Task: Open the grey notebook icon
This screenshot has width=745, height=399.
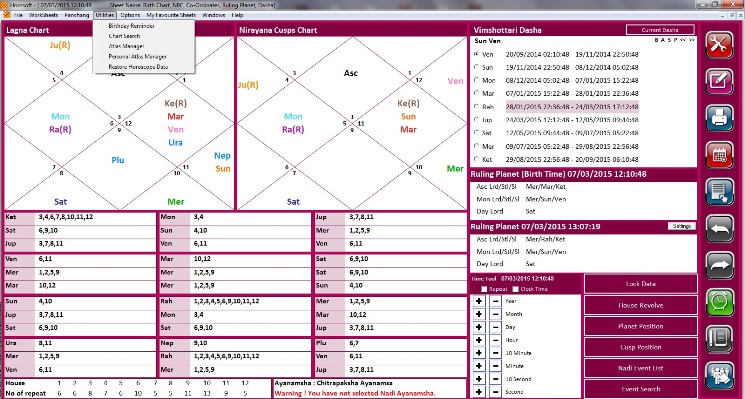Action: pyautogui.click(x=719, y=339)
